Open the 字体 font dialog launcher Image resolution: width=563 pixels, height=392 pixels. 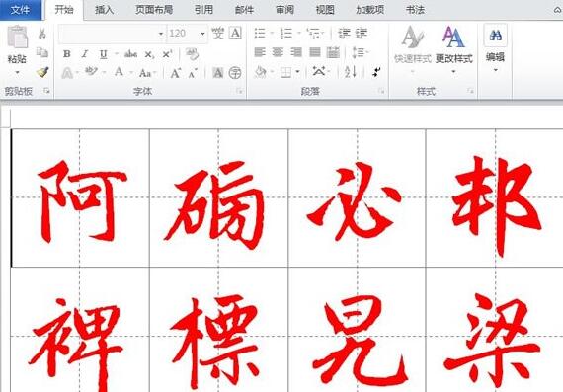pos(239,91)
